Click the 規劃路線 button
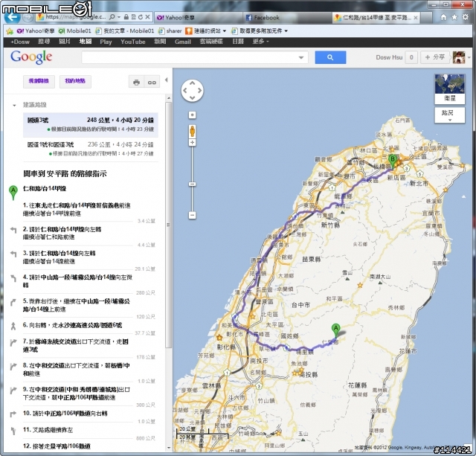The width and height of the screenshot is (476, 456). (x=39, y=81)
